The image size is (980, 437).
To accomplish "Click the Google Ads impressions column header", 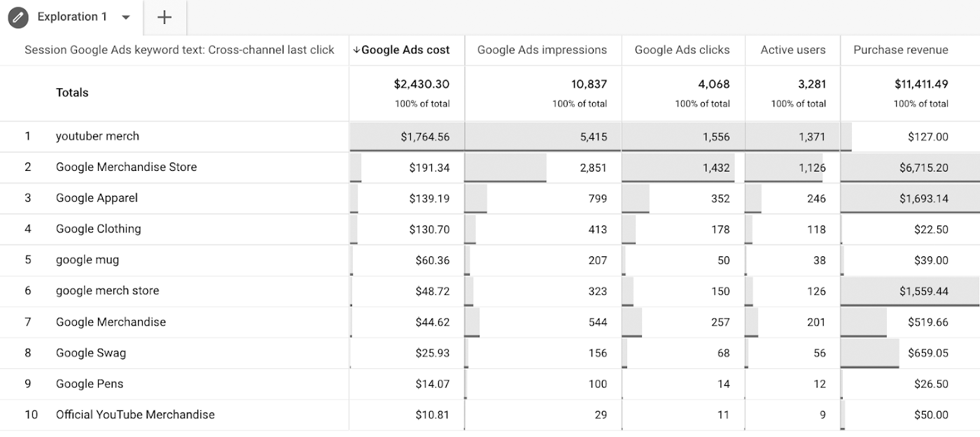I will pos(542,50).
